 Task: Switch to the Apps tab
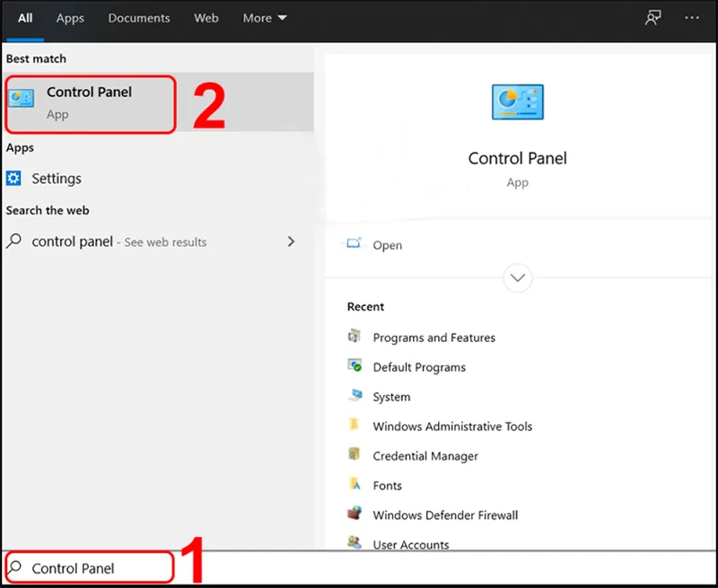click(70, 18)
